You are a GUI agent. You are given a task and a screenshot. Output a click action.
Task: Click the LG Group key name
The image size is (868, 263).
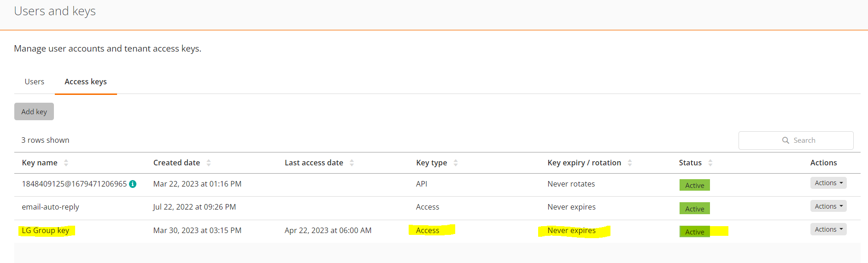pos(46,230)
